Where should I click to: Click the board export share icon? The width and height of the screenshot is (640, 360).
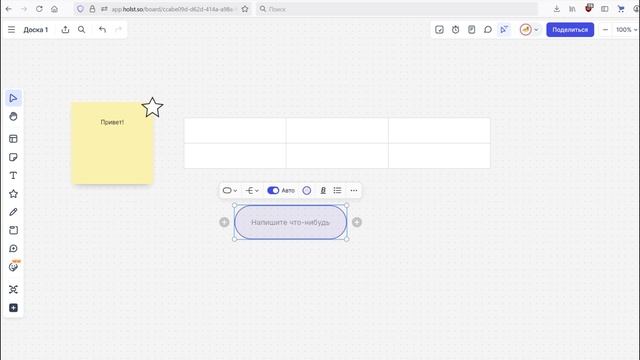65,29
